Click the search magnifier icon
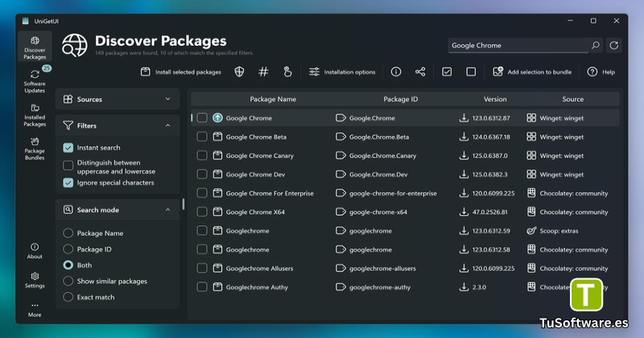This screenshot has height=338, width=644. click(596, 45)
